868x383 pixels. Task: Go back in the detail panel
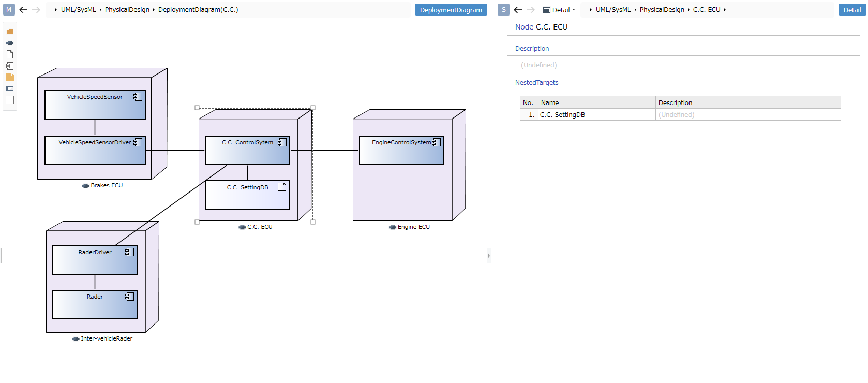518,10
